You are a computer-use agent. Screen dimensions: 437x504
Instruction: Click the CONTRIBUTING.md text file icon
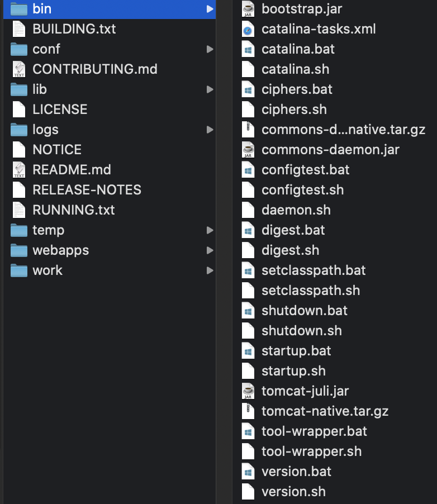[x=19, y=69]
